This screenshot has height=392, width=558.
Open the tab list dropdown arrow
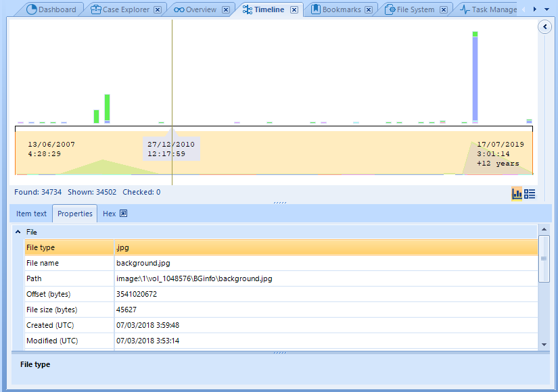pos(547,9)
